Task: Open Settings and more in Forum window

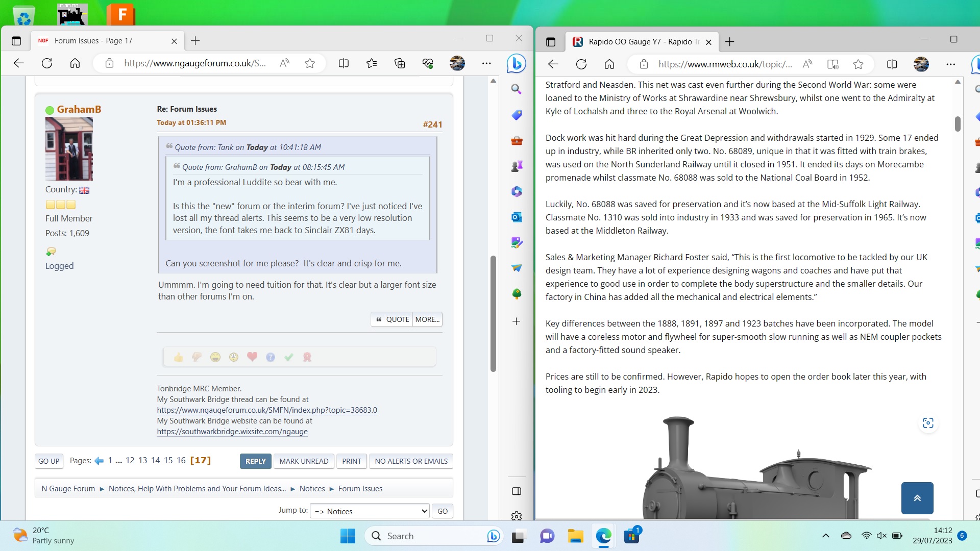Action: pos(486,63)
